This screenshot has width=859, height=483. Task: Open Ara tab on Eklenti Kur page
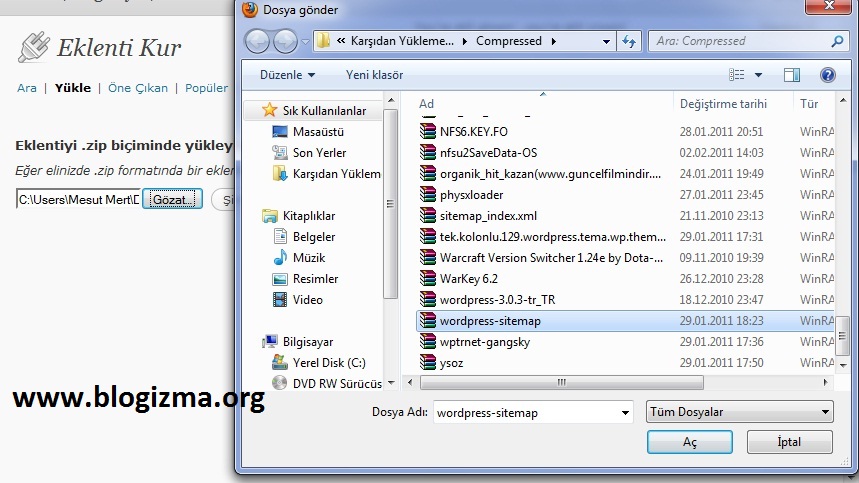coord(27,88)
